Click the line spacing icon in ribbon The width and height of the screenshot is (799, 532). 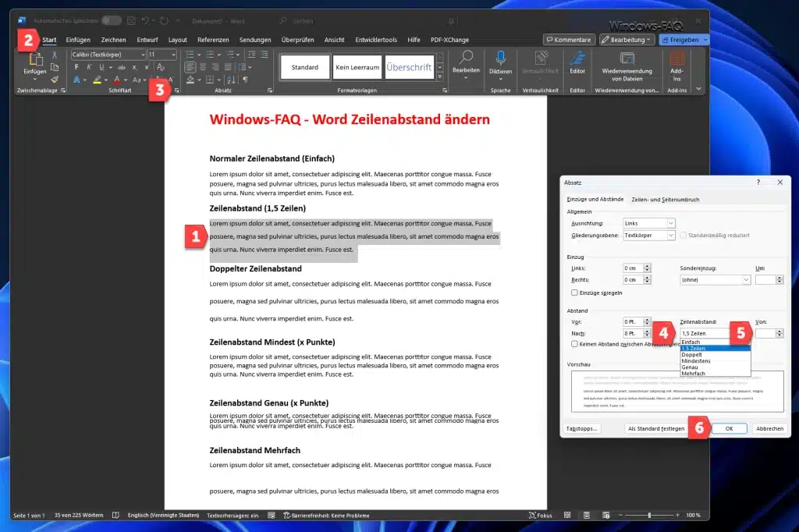coord(243,67)
